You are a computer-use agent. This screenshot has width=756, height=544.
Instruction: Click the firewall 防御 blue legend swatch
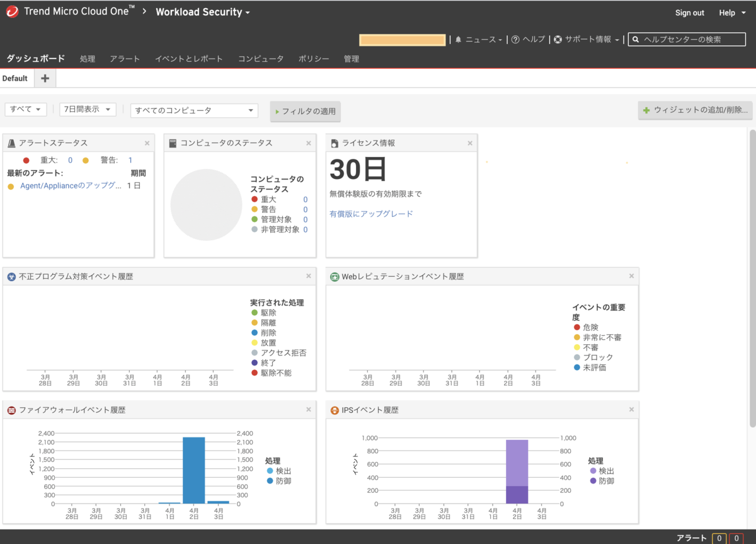(270, 481)
